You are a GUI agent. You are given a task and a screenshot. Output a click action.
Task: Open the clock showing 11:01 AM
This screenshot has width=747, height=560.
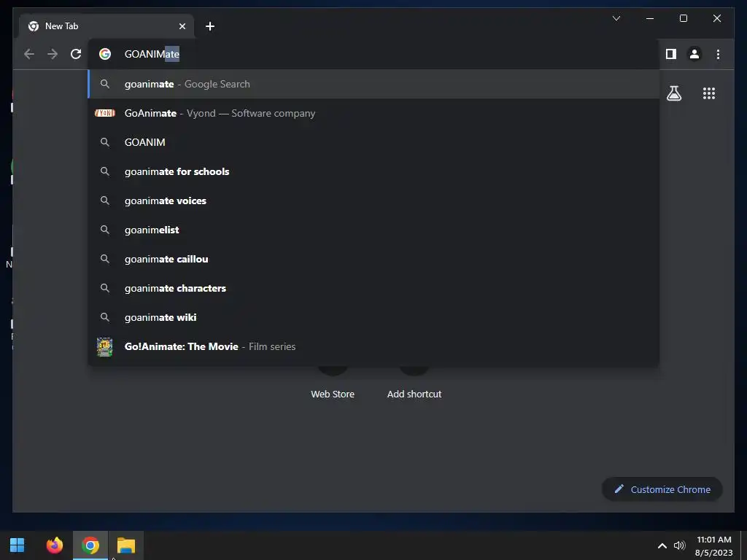pos(714,545)
